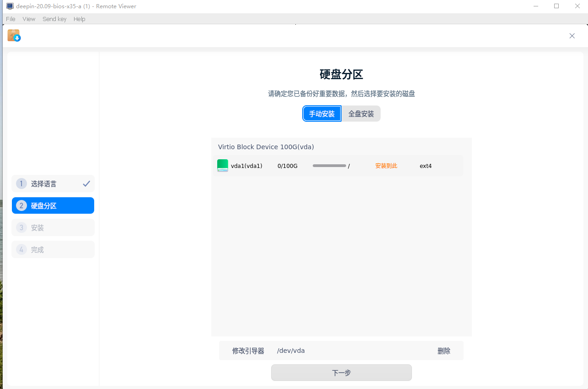This screenshot has width=588, height=389.
Task: Click 修改引导器 to change bootloader
Action: click(x=248, y=351)
